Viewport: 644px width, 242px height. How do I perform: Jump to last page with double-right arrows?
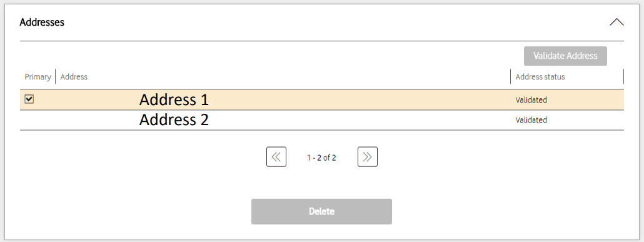[x=368, y=156]
